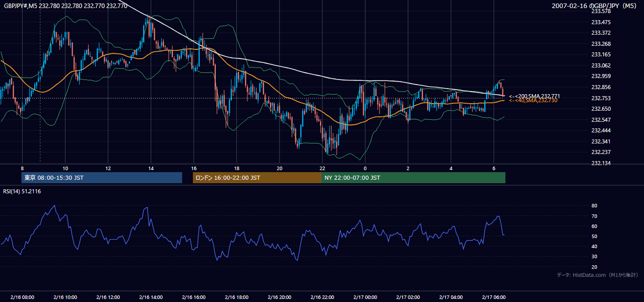The image size is (644, 302).
Task: Click the 2/17 02:00 date label
Action: pos(408,297)
